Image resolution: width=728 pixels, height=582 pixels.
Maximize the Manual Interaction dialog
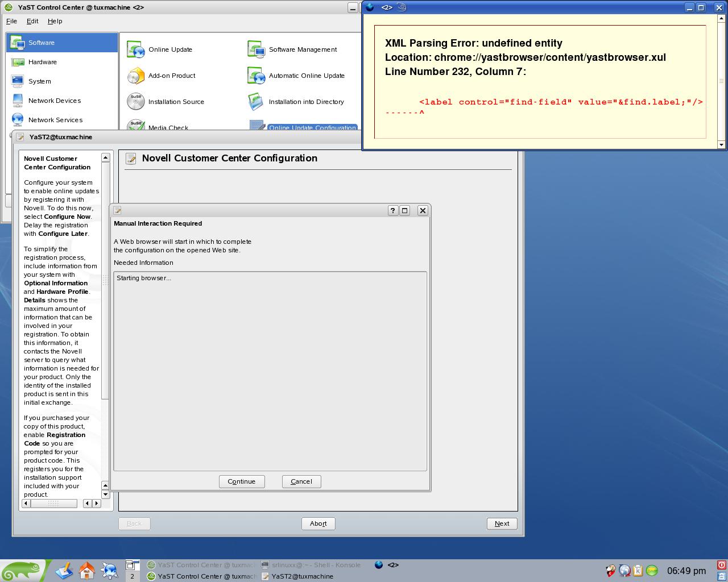pyautogui.click(x=405, y=210)
